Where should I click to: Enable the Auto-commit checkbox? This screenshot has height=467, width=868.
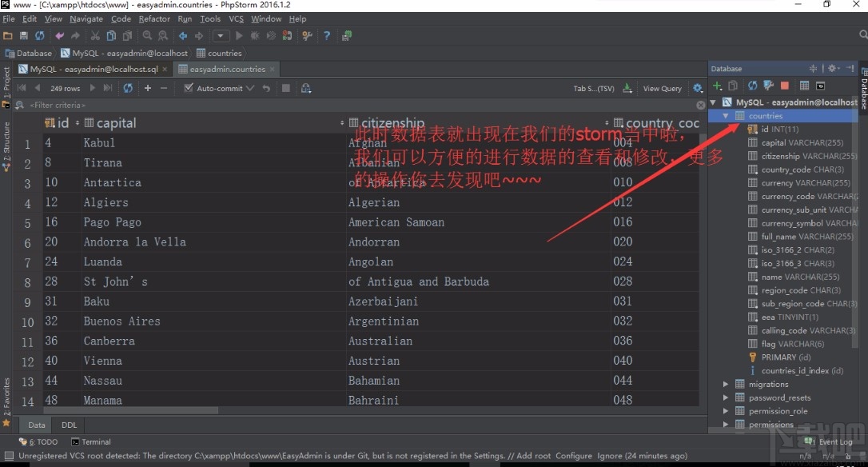click(189, 88)
